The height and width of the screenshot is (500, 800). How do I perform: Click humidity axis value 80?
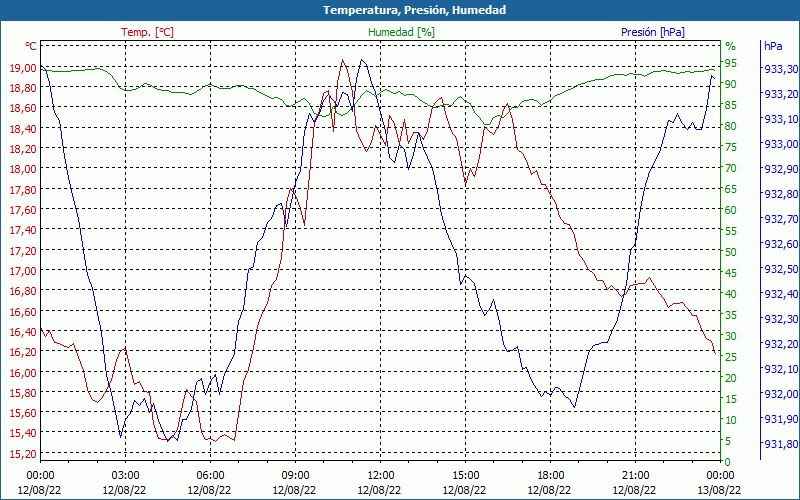731,126
